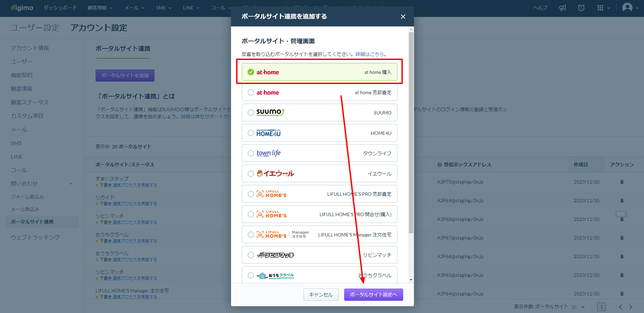The image size is (644, 313).
Task: Go to previous page arrow
Action: [x=620, y=307]
